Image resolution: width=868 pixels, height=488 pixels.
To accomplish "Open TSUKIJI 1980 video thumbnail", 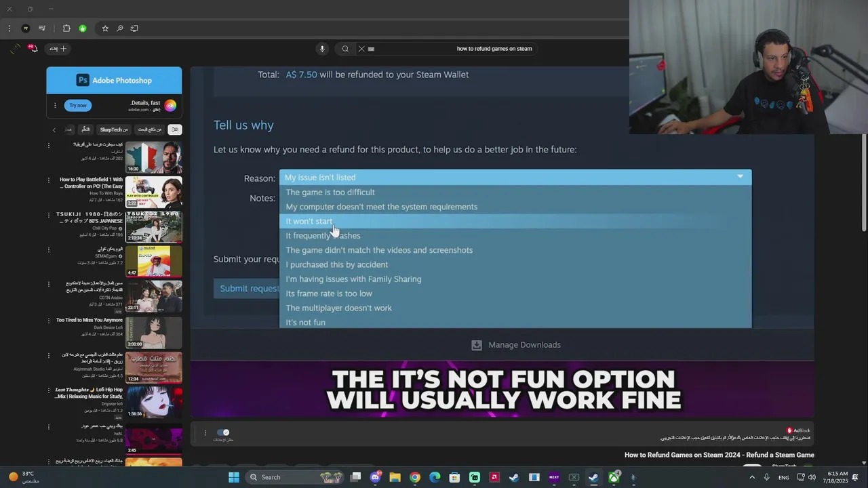I will [x=153, y=226].
